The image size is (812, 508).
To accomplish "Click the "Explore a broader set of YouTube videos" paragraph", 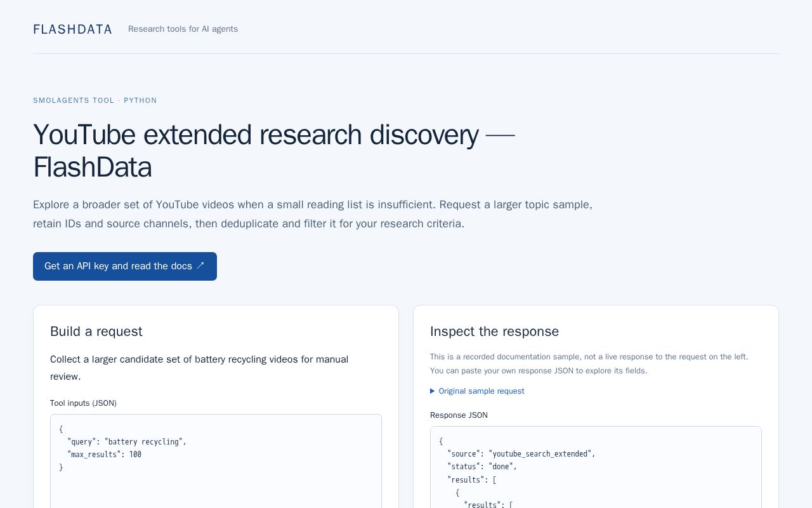I will coord(313,214).
